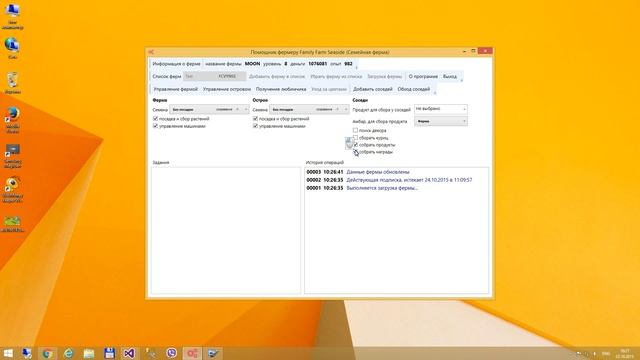The height and width of the screenshot is (360, 640).
Task: Click 'Получение любимчика' menu item
Action: (x=281, y=89)
